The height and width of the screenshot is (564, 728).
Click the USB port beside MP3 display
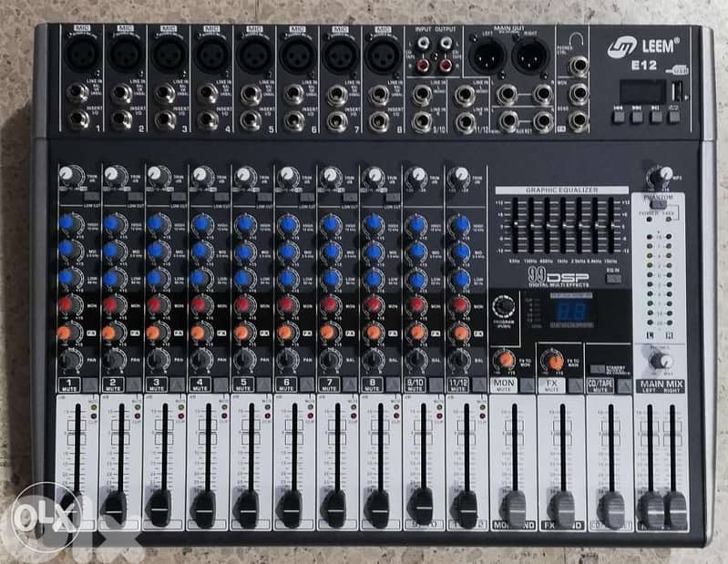[678, 91]
